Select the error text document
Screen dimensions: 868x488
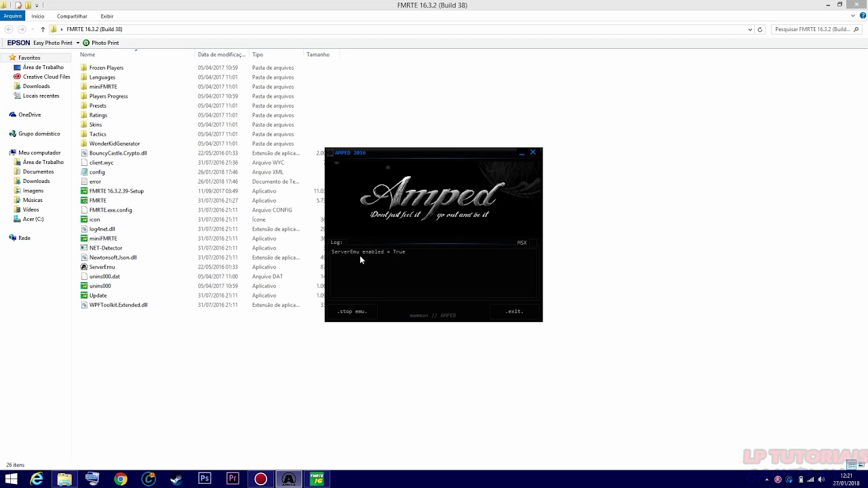[94, 182]
